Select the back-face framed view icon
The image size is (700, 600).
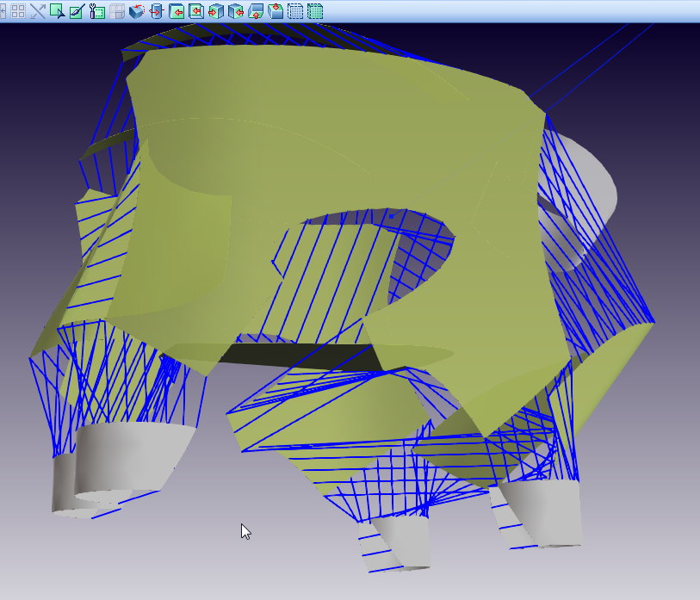(x=196, y=11)
